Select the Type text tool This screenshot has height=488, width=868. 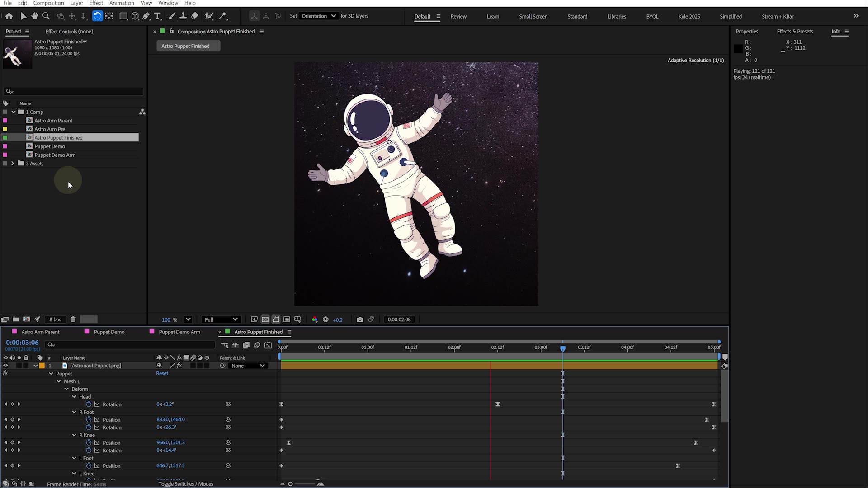click(x=157, y=16)
